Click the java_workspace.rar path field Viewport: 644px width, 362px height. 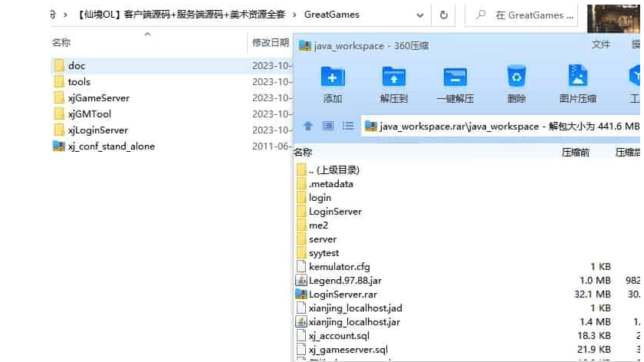click(501, 126)
